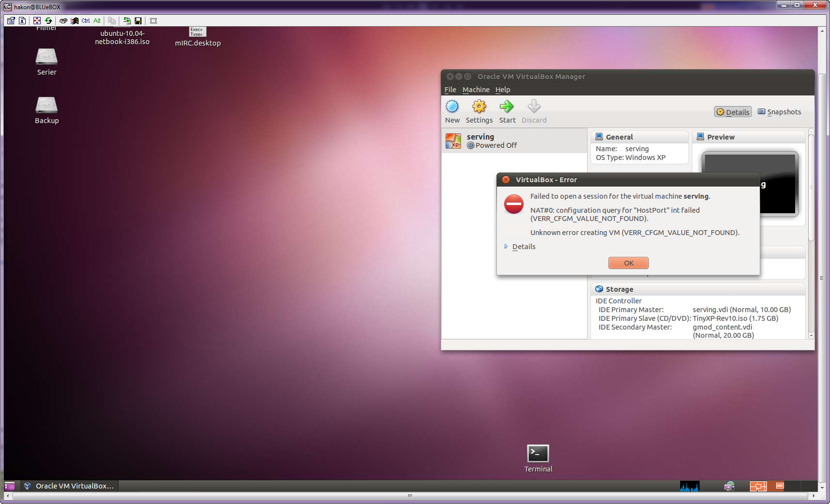This screenshot has width=830, height=504.
Task: Launch the Terminal desktop icon
Action: click(x=538, y=458)
